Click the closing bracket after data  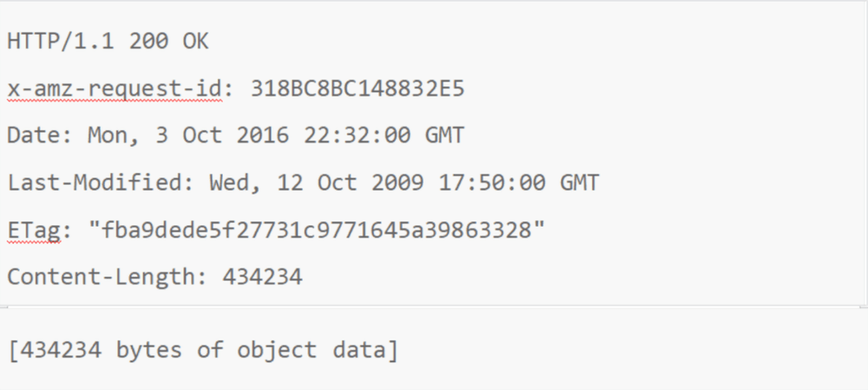coord(392,351)
